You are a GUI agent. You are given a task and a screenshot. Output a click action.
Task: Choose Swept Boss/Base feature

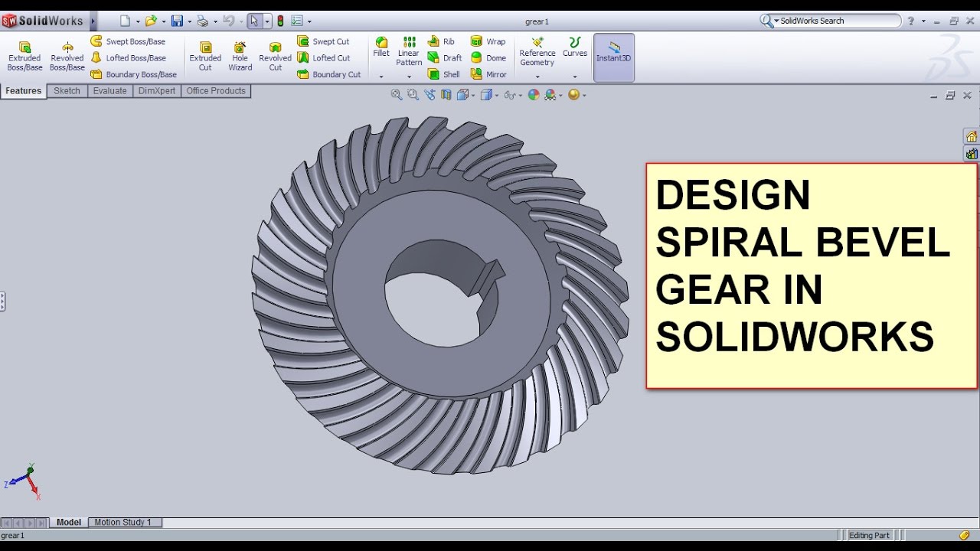pyautogui.click(x=128, y=41)
